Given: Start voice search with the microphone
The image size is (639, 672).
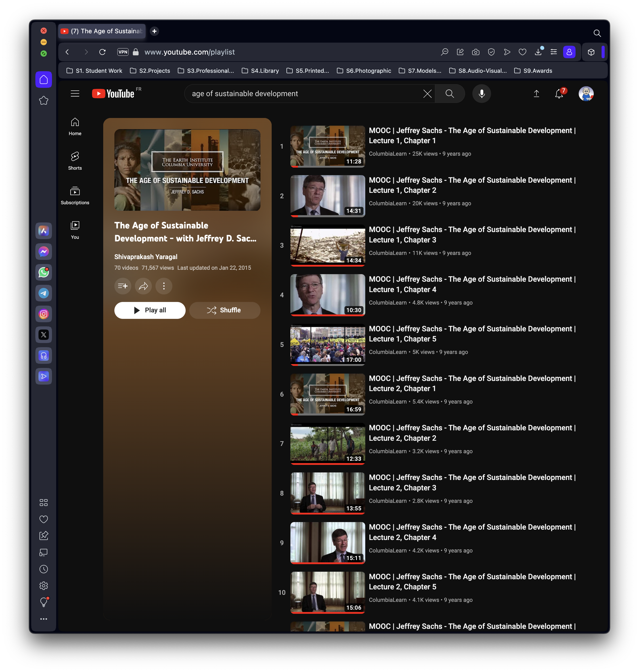Looking at the screenshot, I should point(482,94).
